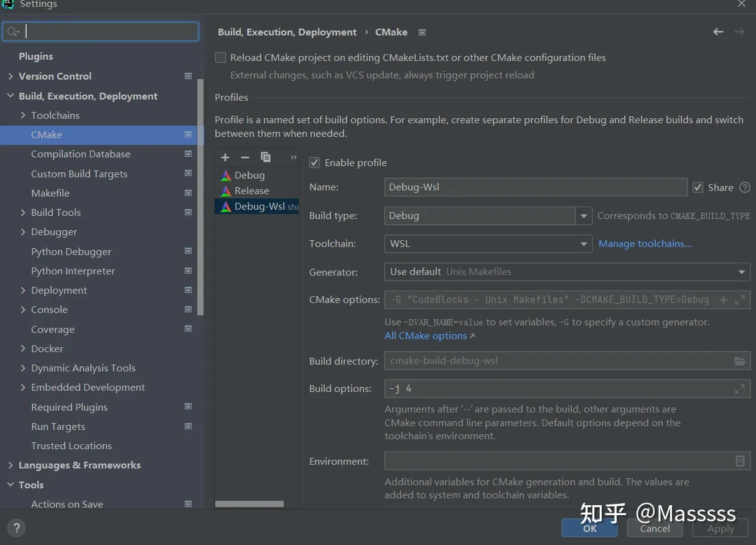This screenshot has height=545, width=756.
Task: Click the Cancel button
Action: 655,528
